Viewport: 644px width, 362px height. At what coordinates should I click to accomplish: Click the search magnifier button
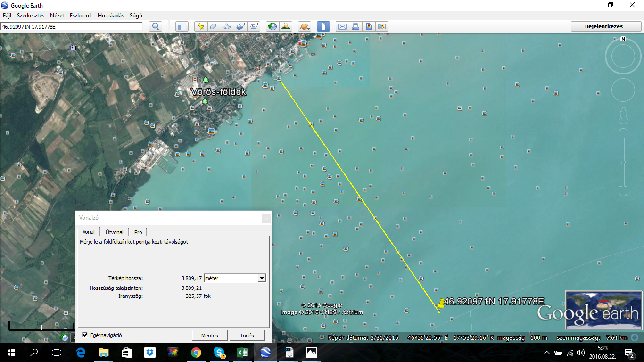tap(156, 26)
